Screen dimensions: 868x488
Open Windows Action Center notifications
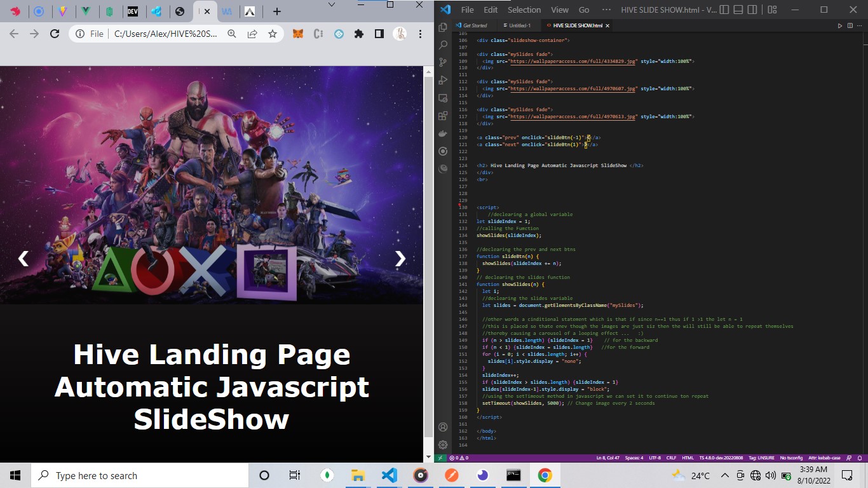click(846, 475)
